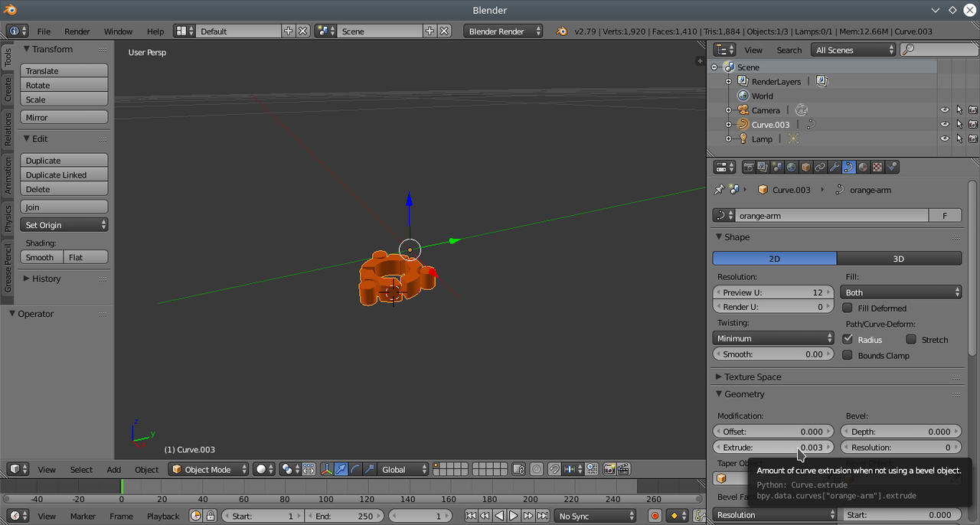Image resolution: width=980 pixels, height=525 pixels.
Task: Enable the Fill Deformed checkbox
Action: tap(848, 308)
